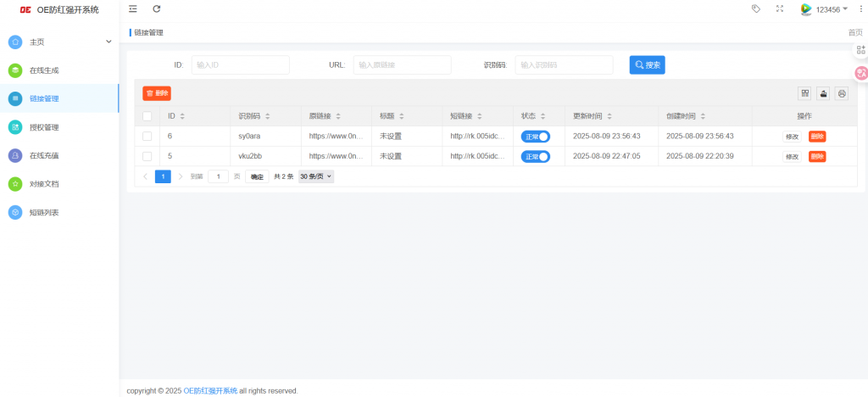Click the blue 搜索 search button
The height and width of the screenshot is (397, 868).
tap(647, 64)
